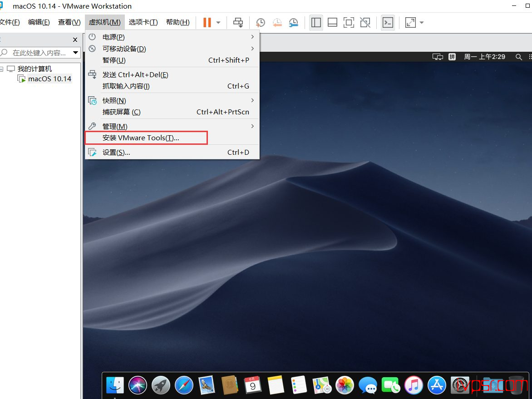Toggle the console view toolbar icon
532x399 pixels.
(388, 22)
